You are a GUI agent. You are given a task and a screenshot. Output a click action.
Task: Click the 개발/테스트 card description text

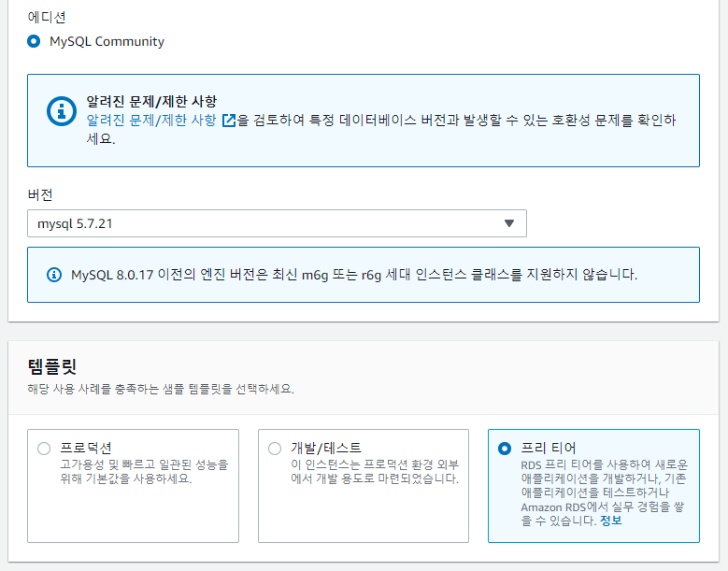click(x=375, y=471)
